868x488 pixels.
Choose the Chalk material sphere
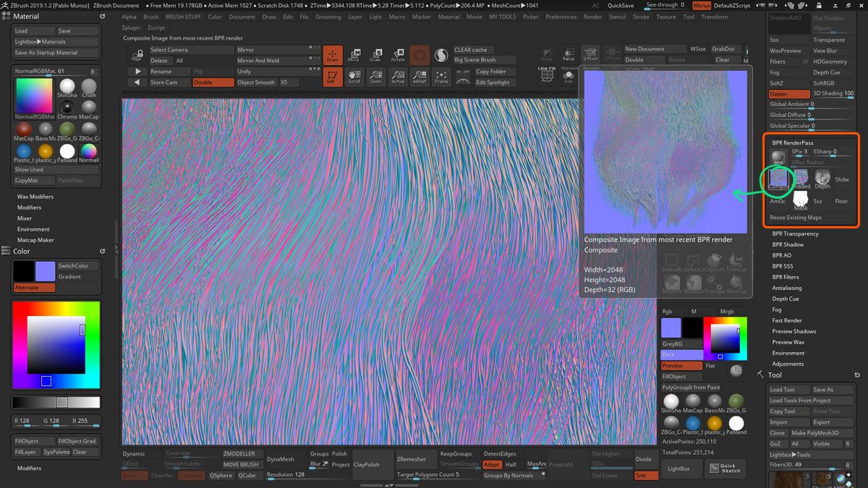pos(89,88)
